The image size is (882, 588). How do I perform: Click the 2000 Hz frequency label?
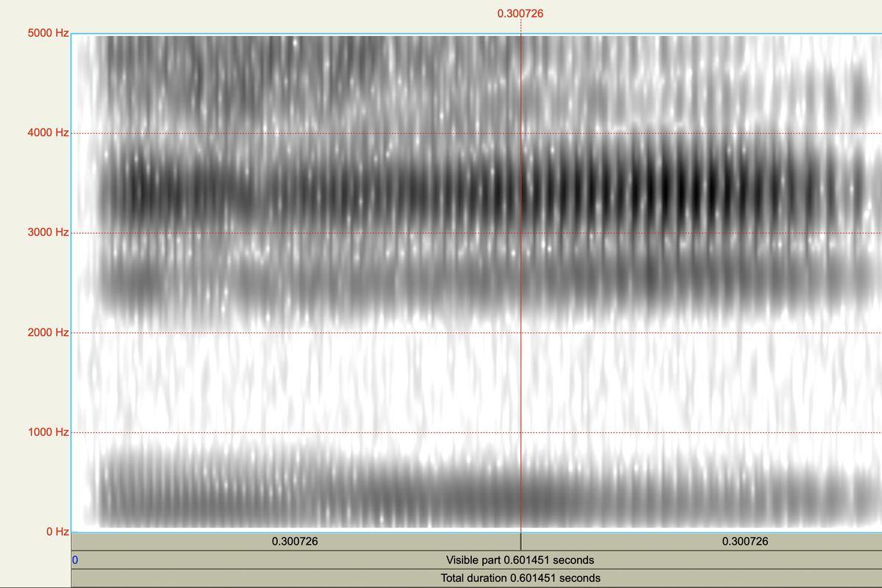coord(49,332)
